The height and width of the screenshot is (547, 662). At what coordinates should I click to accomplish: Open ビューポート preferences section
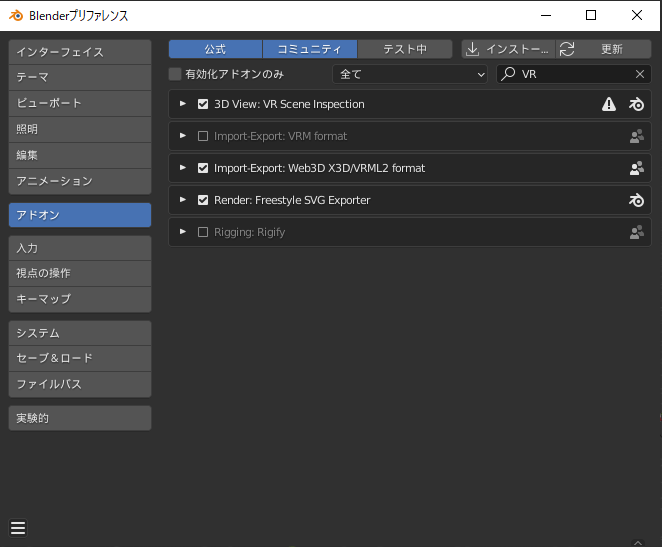(x=80, y=103)
